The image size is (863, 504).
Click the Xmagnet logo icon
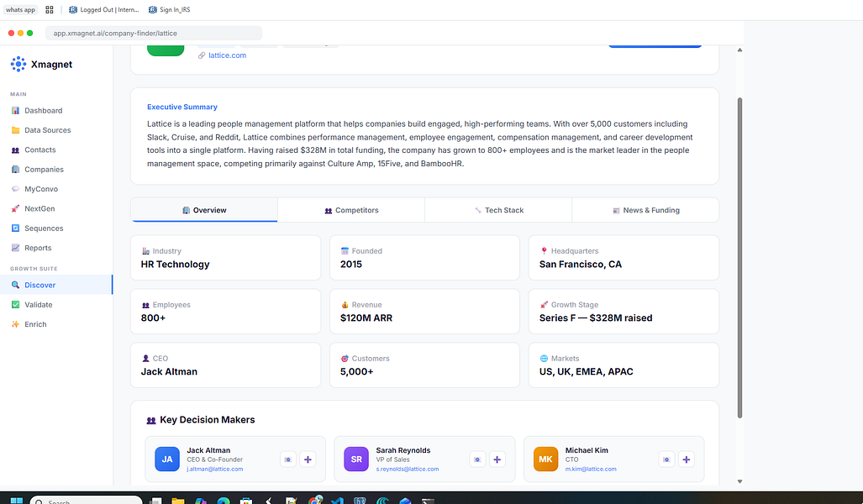(x=18, y=65)
